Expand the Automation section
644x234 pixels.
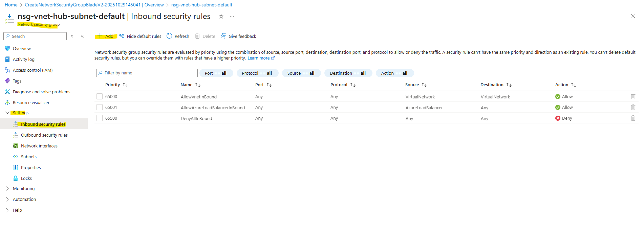coord(7,199)
